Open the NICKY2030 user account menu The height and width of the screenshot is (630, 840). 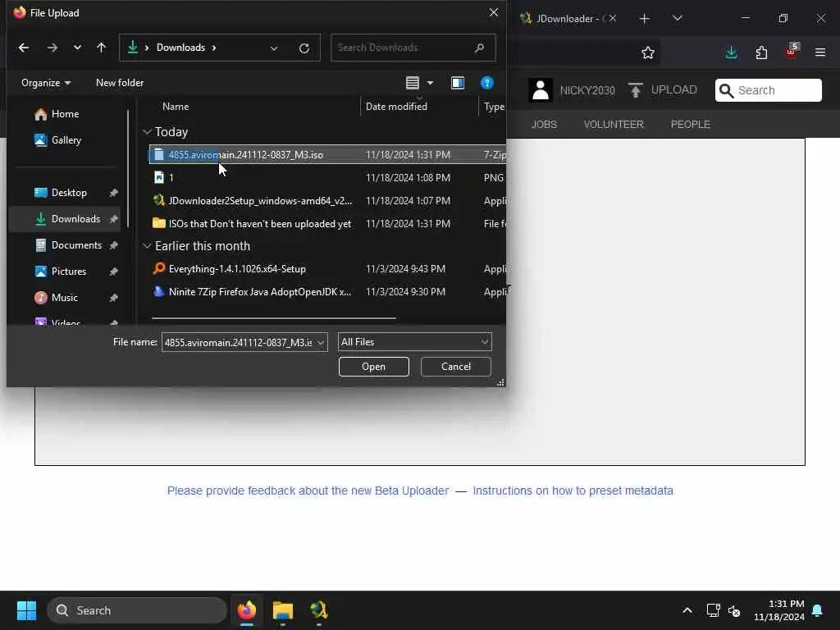tap(572, 90)
